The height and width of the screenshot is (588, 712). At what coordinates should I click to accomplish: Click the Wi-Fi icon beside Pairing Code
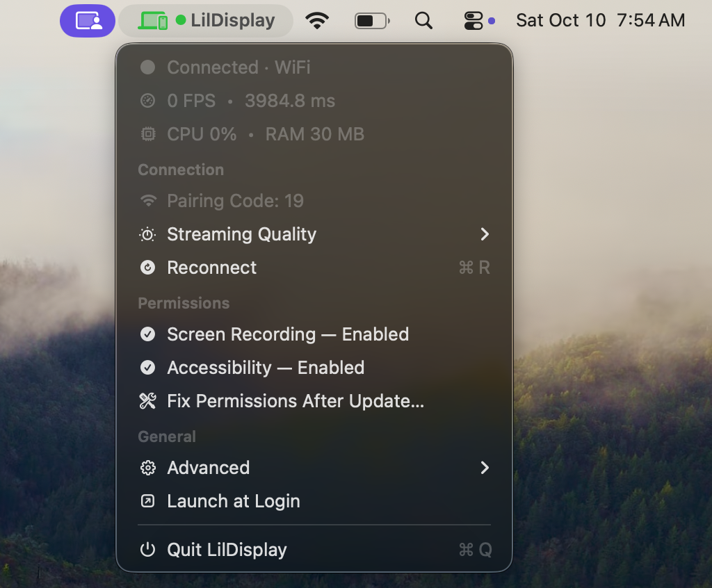point(148,201)
